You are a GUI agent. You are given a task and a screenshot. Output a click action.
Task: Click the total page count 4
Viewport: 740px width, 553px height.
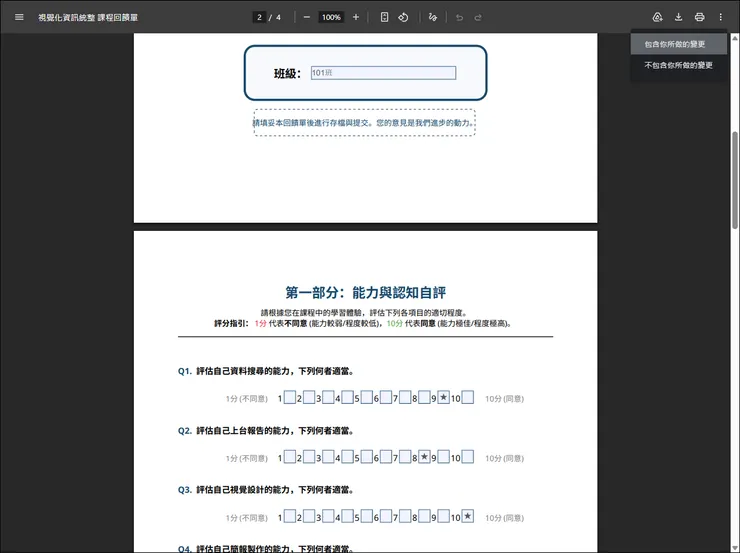[x=278, y=17]
